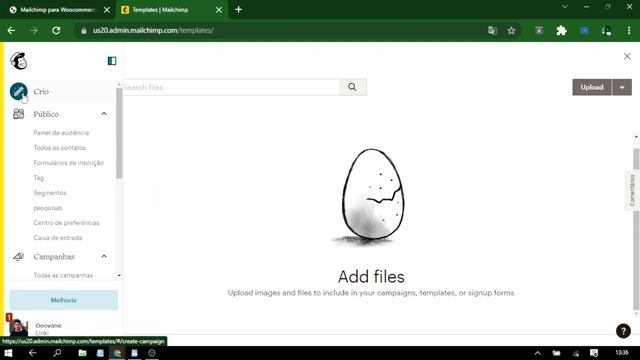640x360 pixels.
Task: Open the Crio pencil create button
Action: click(18, 91)
